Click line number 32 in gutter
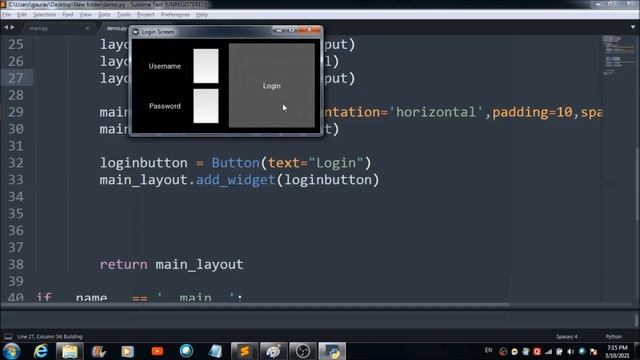This screenshot has width=640, height=360. point(16,163)
